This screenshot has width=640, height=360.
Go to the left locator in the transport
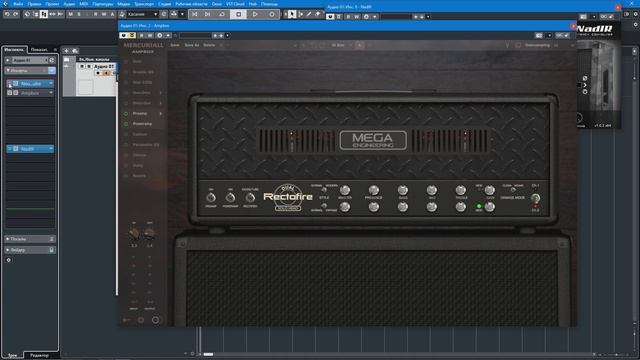point(195,14)
